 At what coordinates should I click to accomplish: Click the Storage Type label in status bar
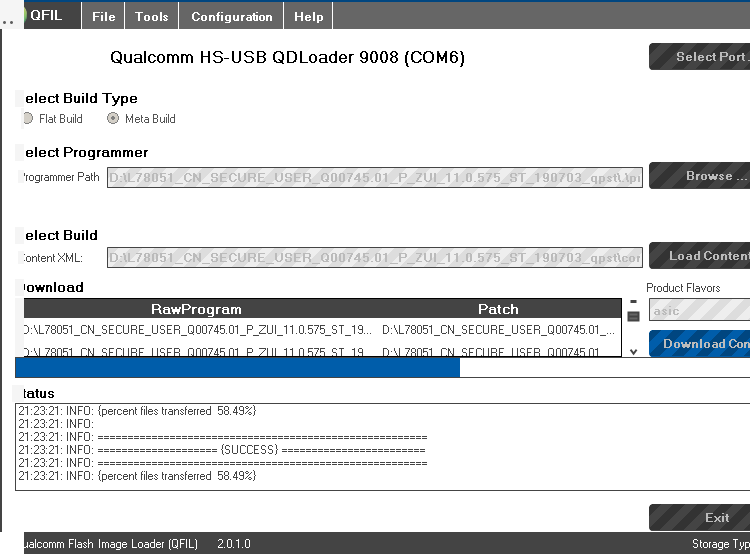(x=721, y=544)
